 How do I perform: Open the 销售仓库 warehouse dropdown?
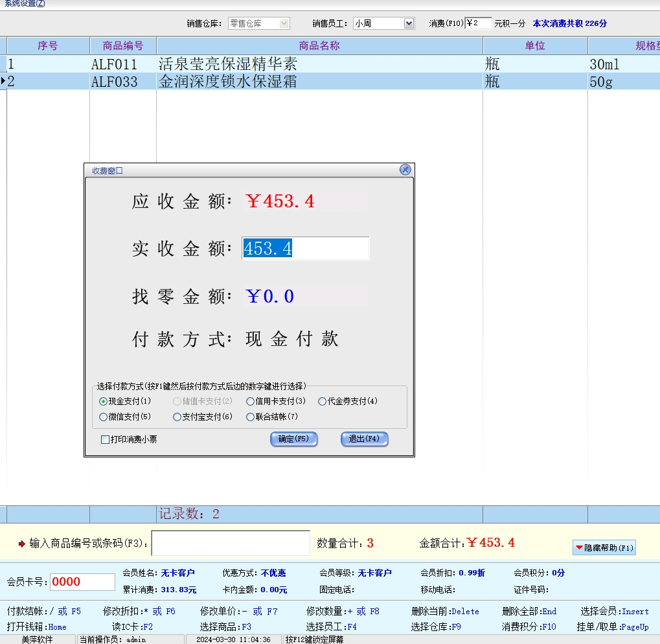coord(284,23)
